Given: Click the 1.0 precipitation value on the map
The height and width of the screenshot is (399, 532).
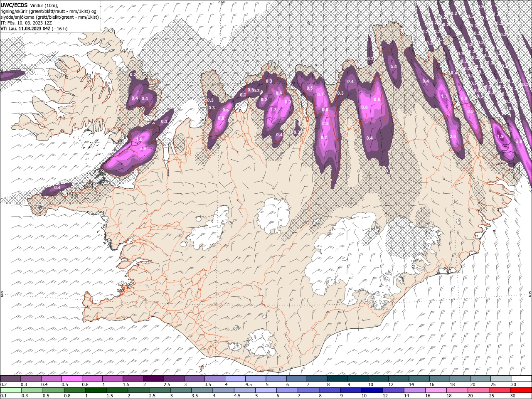Looking at the screenshot, I should [x=140, y=139].
